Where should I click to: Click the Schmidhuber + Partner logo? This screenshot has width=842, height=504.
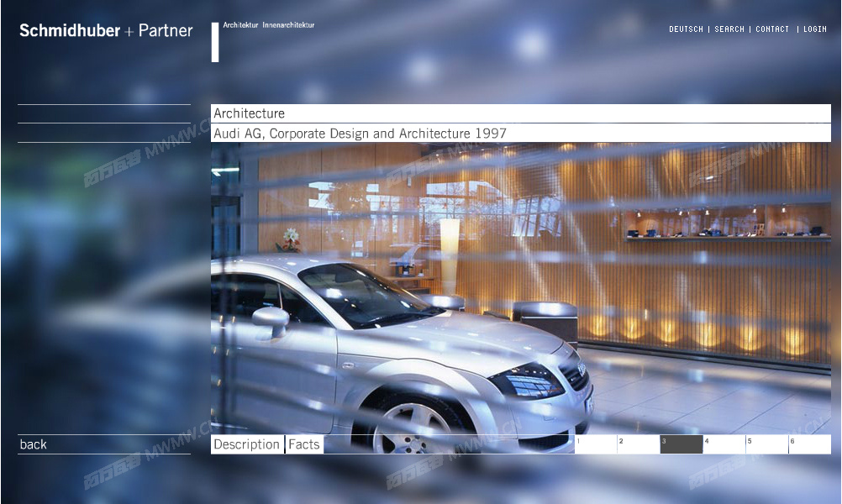pyautogui.click(x=106, y=30)
